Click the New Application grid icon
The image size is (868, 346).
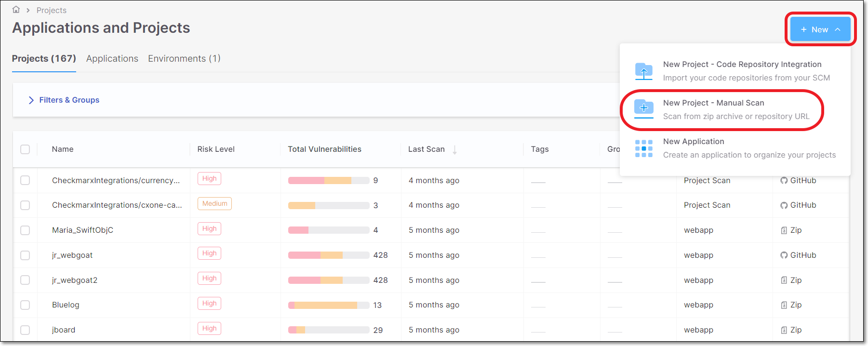point(644,148)
